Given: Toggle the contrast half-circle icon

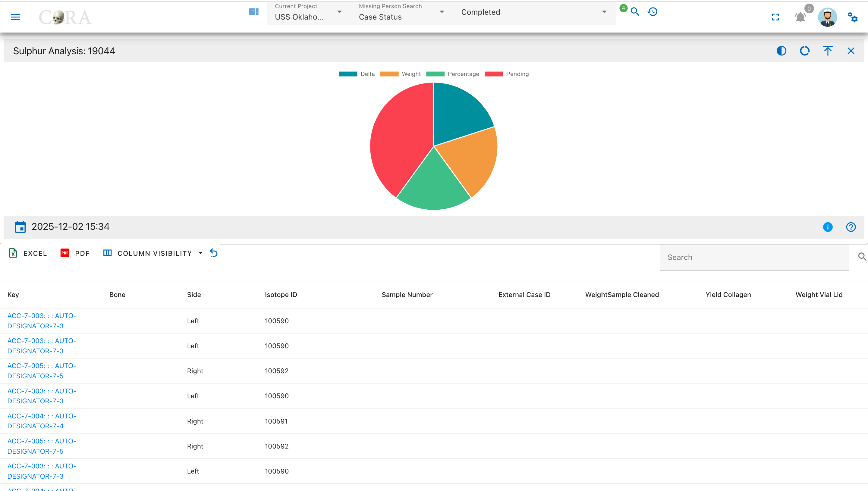Looking at the screenshot, I should pyautogui.click(x=781, y=51).
